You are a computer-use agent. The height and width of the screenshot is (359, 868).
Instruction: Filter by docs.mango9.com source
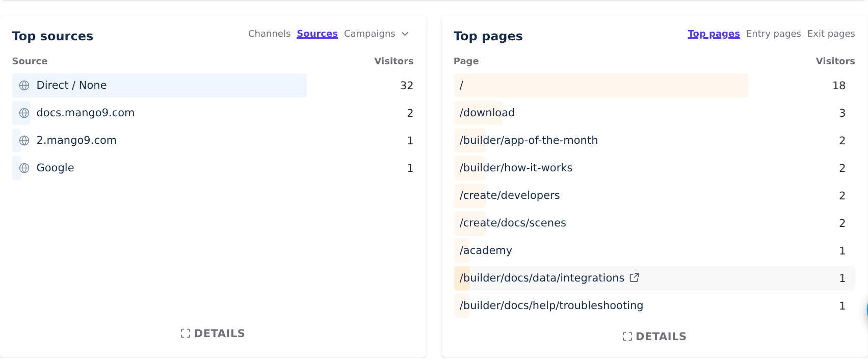[x=86, y=113]
